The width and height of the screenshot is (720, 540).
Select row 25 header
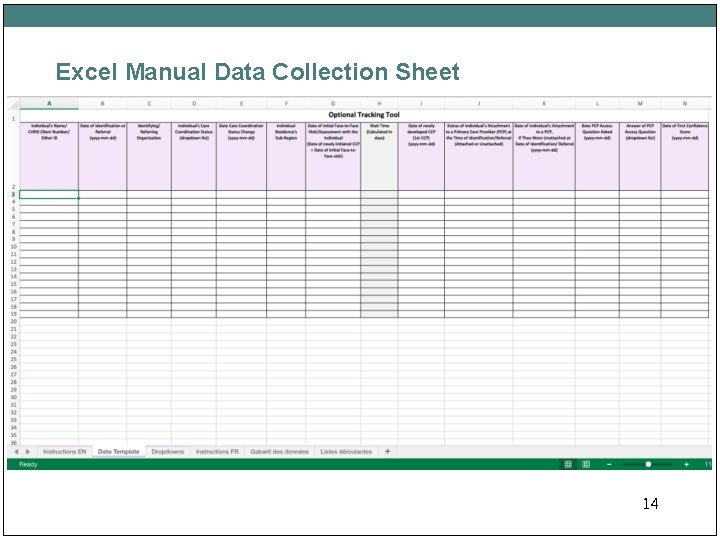tap(13, 360)
